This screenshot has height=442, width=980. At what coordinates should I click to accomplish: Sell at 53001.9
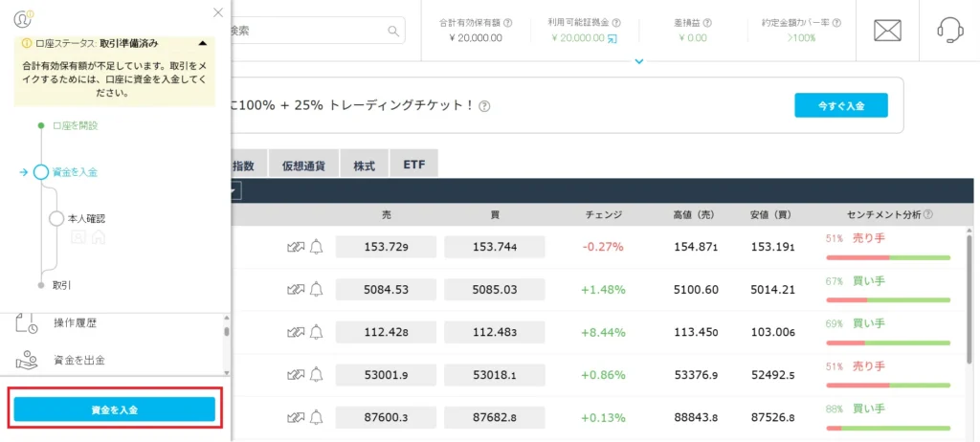coord(386,375)
